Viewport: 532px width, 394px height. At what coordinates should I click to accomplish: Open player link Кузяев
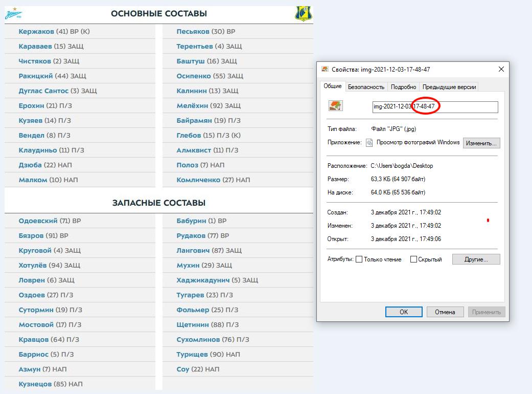[31, 121]
